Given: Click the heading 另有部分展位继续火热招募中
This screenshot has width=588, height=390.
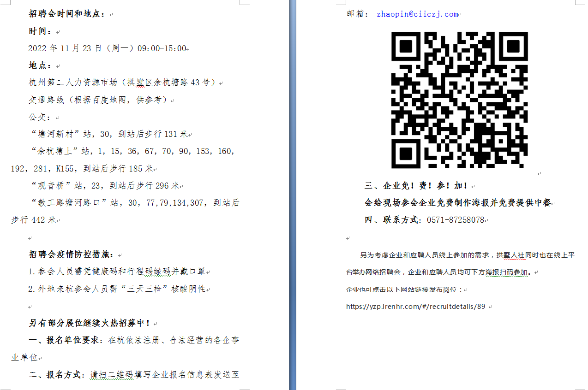Looking at the screenshot, I should point(90,323).
